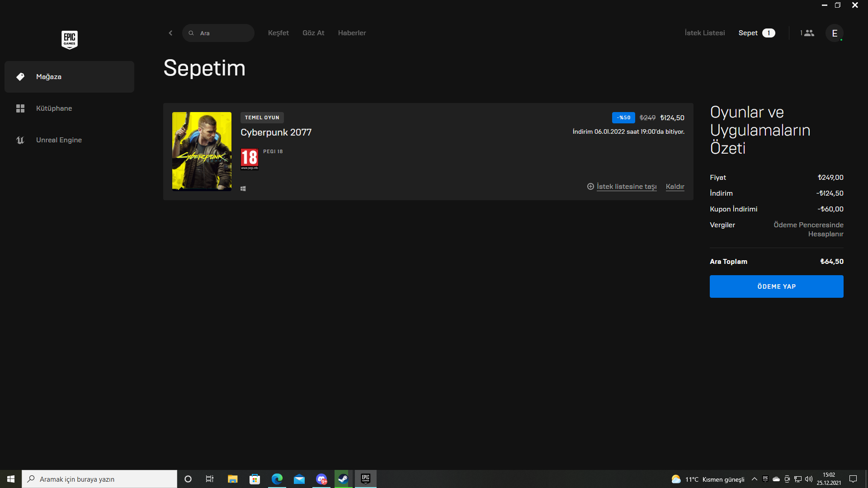868x488 pixels.
Task: Click the discounted price ₺124,50
Action: [672, 118]
